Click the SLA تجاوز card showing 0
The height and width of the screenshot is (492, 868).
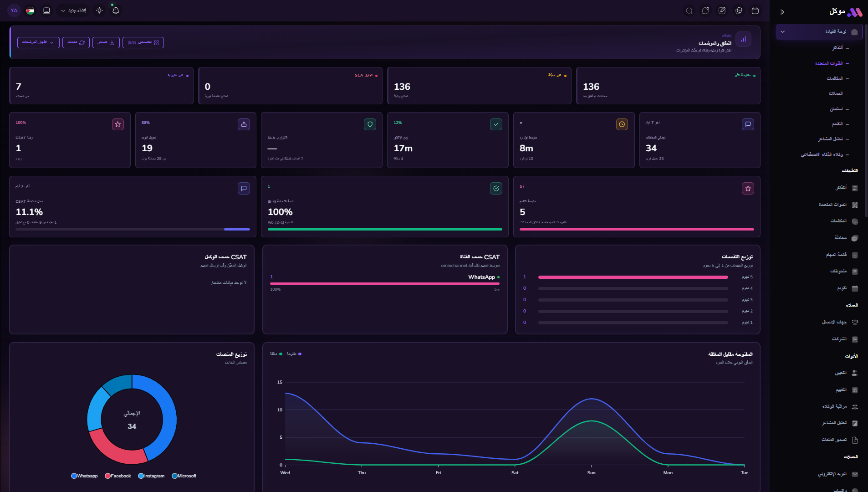tap(290, 86)
